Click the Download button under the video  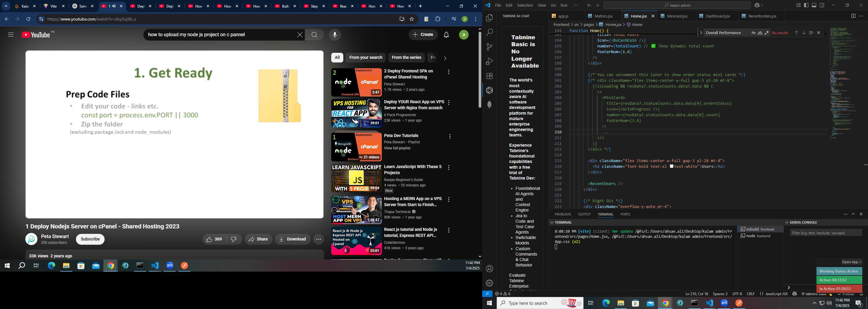[x=292, y=239]
